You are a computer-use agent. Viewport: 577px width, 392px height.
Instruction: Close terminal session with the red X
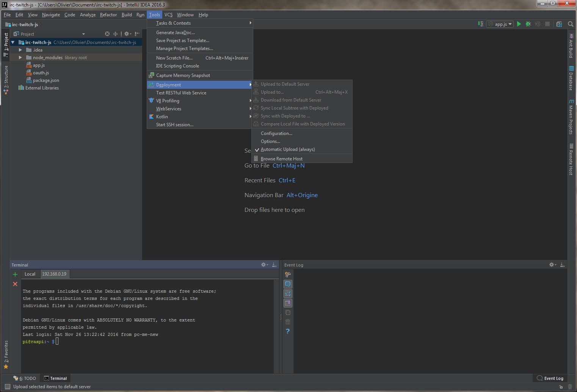point(15,284)
